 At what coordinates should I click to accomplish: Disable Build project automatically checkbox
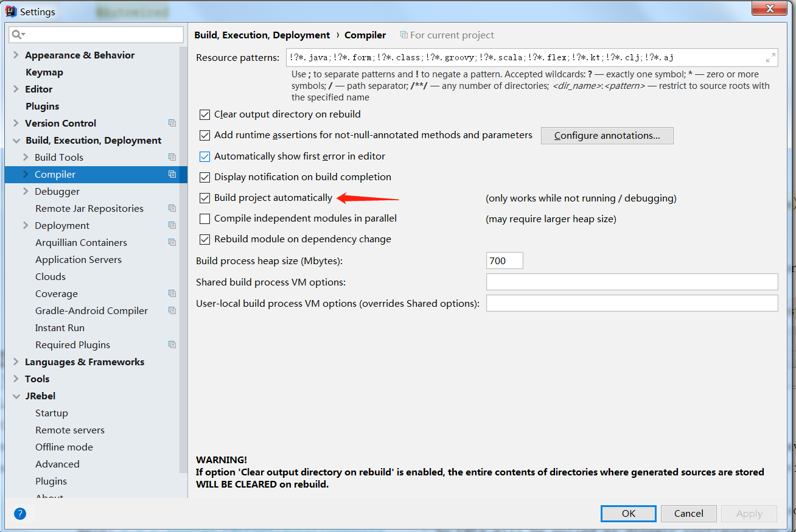(x=205, y=198)
